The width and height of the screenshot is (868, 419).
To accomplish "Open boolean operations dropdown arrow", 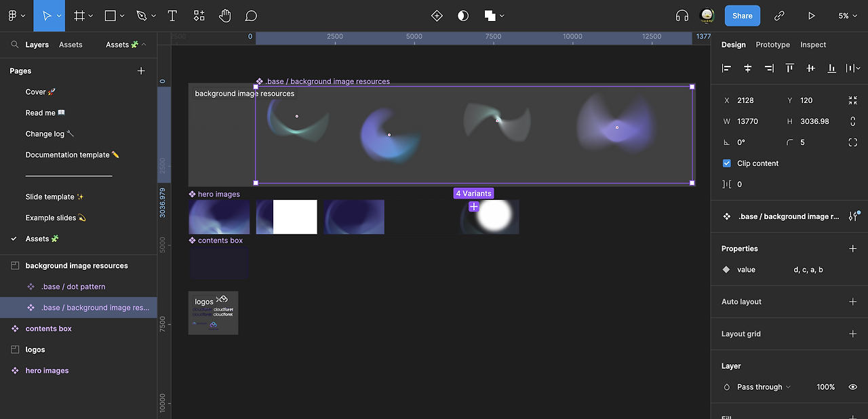I will coord(502,16).
